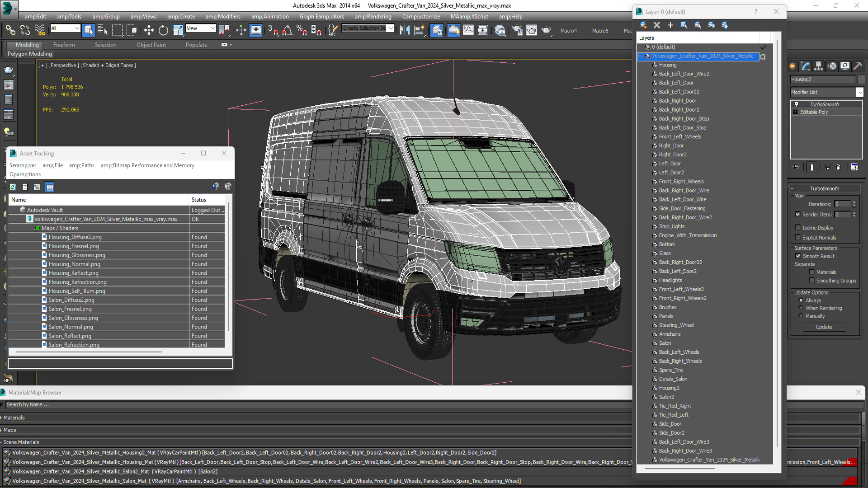The image size is (868, 488).
Task: Click the Update button
Action: [x=824, y=327]
